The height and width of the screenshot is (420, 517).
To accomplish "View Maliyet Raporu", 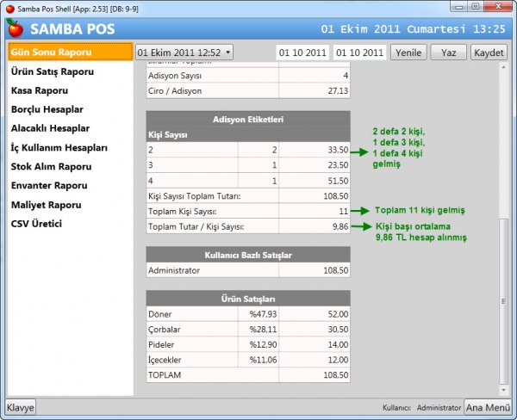I will (47, 205).
